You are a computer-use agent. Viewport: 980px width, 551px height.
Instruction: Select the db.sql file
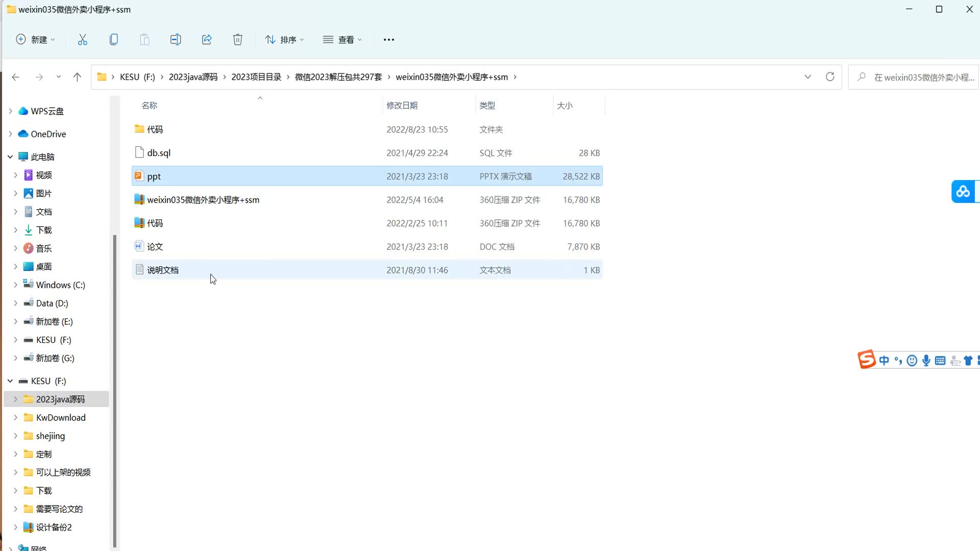pyautogui.click(x=159, y=153)
